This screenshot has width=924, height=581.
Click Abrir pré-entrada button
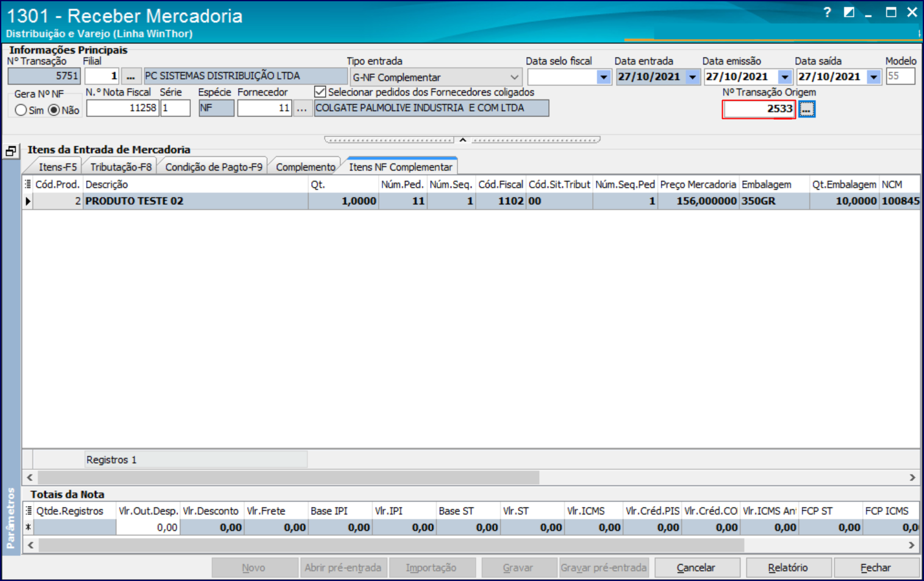[x=343, y=568]
